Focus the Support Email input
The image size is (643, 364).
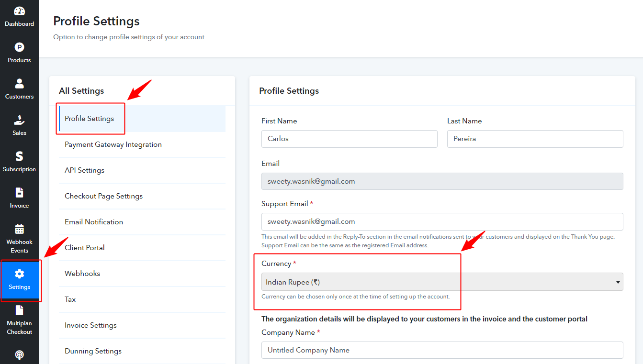(442, 221)
